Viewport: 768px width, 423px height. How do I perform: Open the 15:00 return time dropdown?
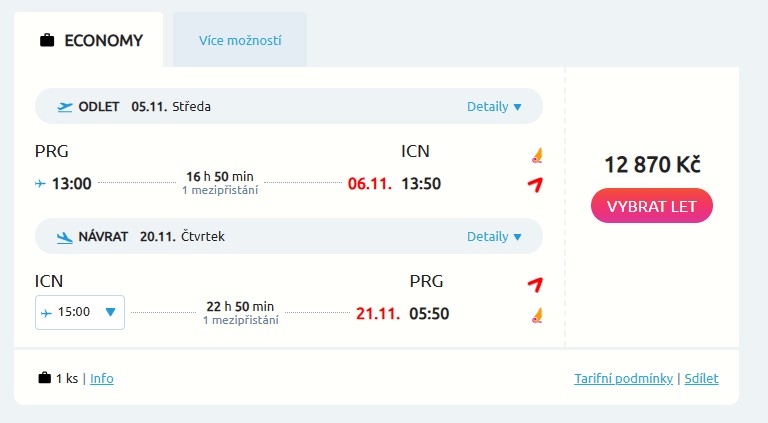[x=80, y=313]
